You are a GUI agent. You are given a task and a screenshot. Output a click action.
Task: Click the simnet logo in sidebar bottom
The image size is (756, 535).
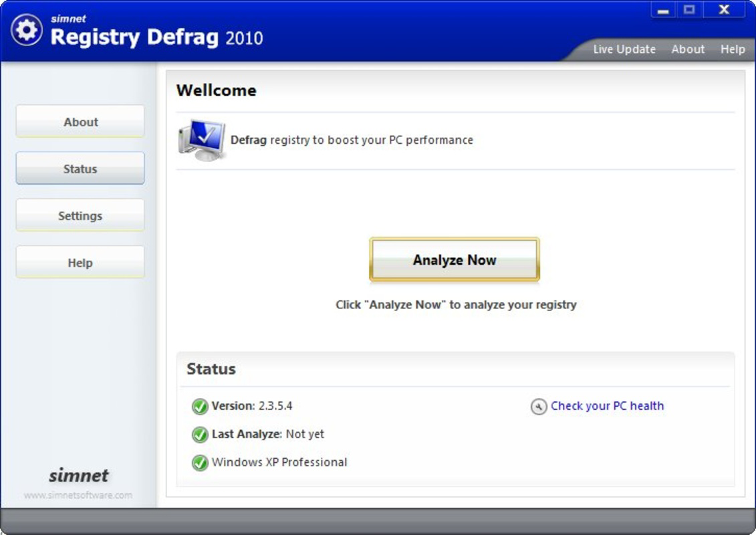point(79,475)
